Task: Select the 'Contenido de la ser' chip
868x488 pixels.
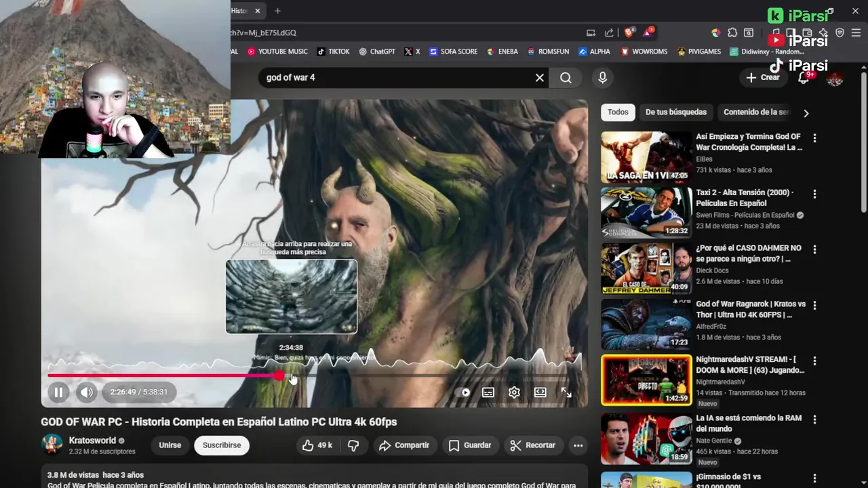Action: (x=756, y=113)
